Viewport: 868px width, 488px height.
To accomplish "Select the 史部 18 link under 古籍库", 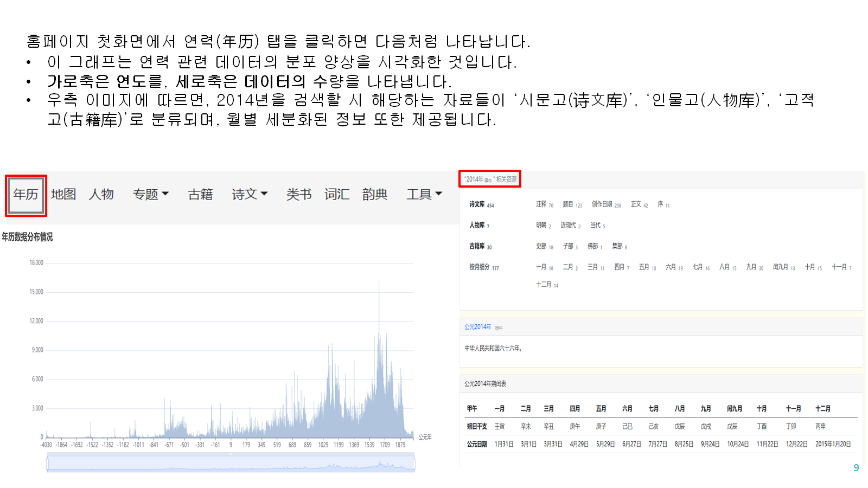I will coord(544,246).
